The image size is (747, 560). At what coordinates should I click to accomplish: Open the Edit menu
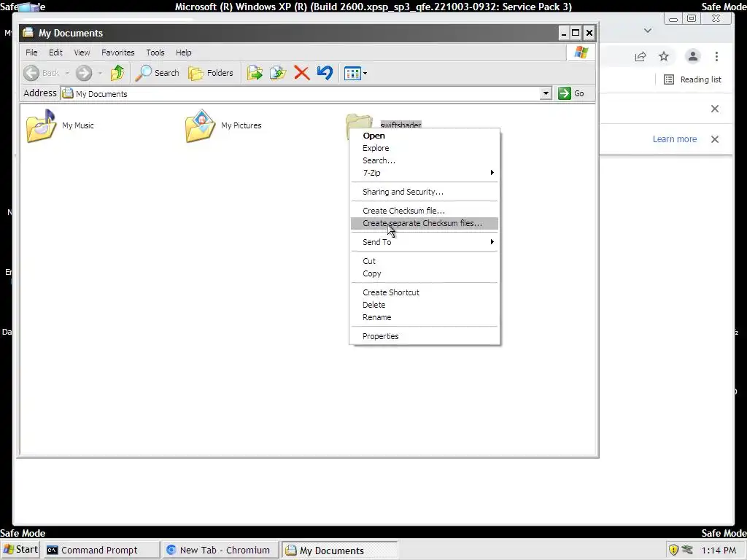click(x=55, y=52)
